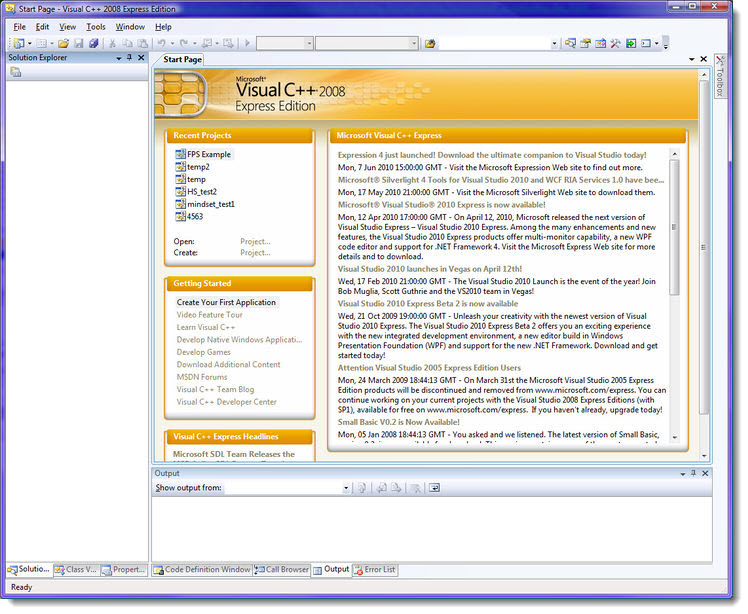Click the Paste toolbar icon
Image resolution: width=748 pixels, height=614 pixels.
tap(143, 43)
